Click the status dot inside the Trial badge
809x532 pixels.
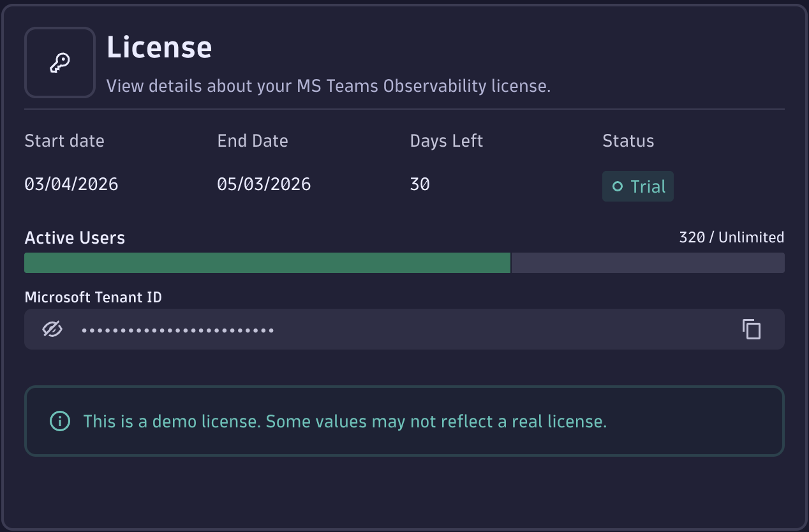[x=616, y=186]
